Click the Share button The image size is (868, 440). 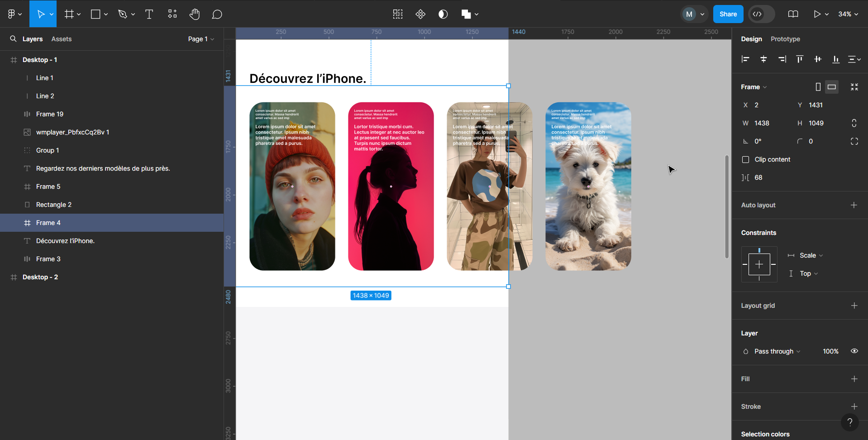click(728, 14)
